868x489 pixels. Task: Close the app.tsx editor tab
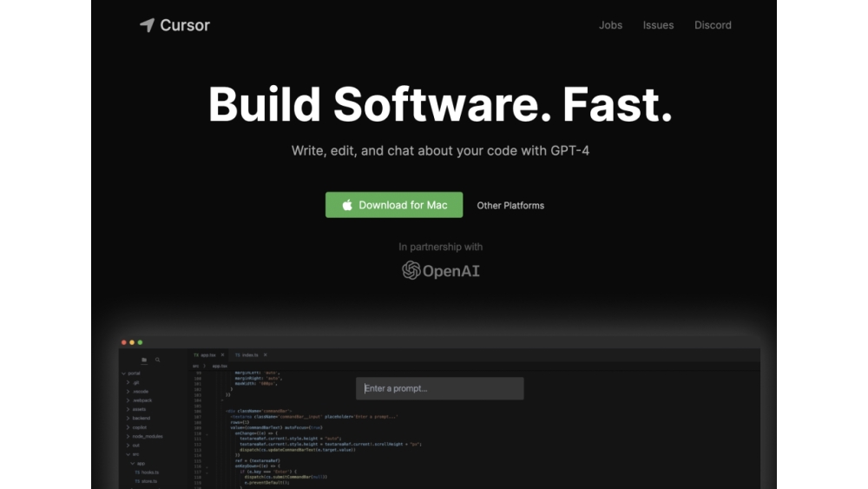223,355
